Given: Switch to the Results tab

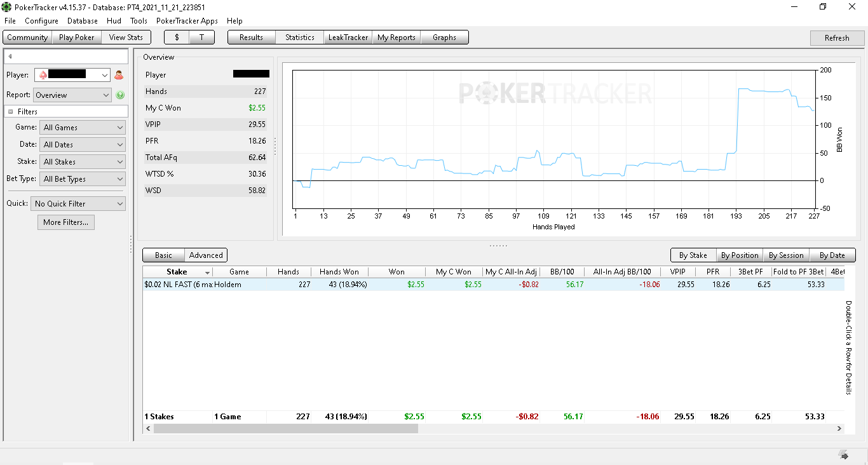Looking at the screenshot, I should (x=251, y=37).
